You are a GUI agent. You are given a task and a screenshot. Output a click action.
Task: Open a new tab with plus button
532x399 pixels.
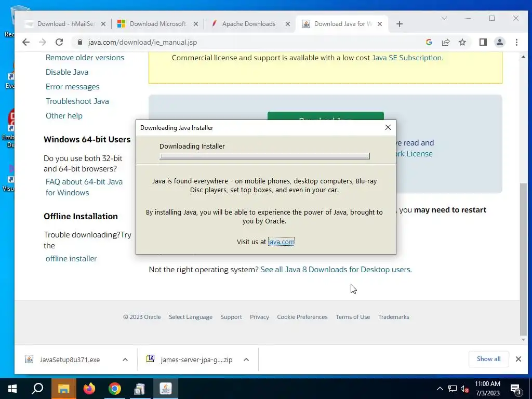coord(400,24)
